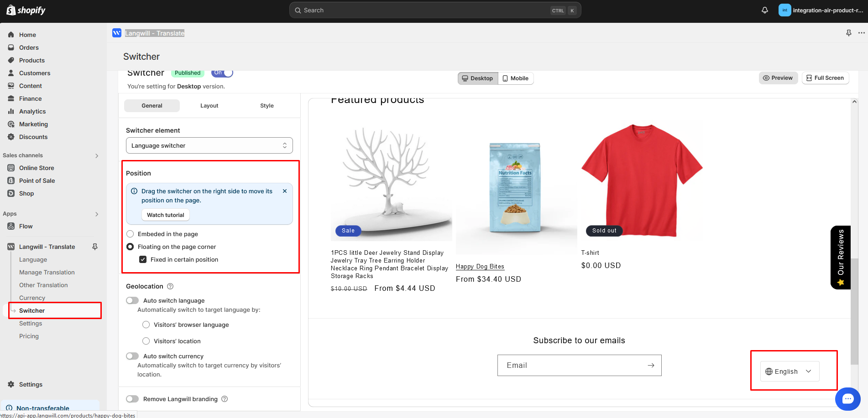The image size is (868, 418).
Task: Click the Geolocation help question icon
Action: click(x=170, y=286)
